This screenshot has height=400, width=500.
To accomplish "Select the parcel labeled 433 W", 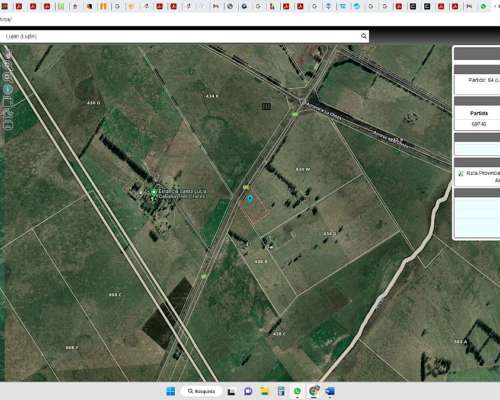I will (303, 169).
